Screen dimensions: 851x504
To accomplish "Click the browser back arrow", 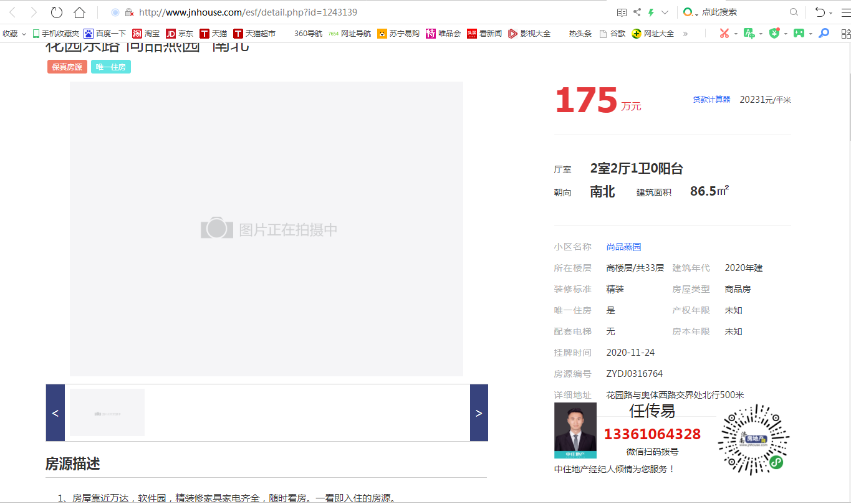I will [12, 12].
